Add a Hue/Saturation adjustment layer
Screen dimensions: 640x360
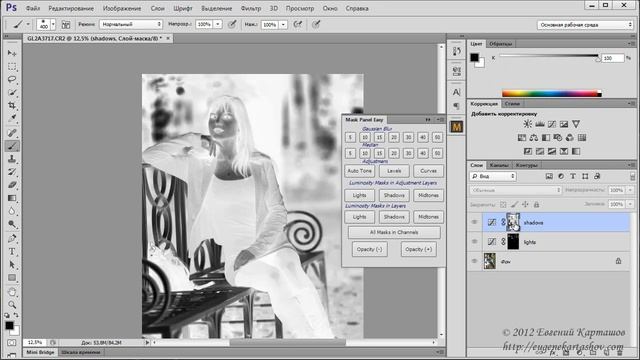[522, 138]
